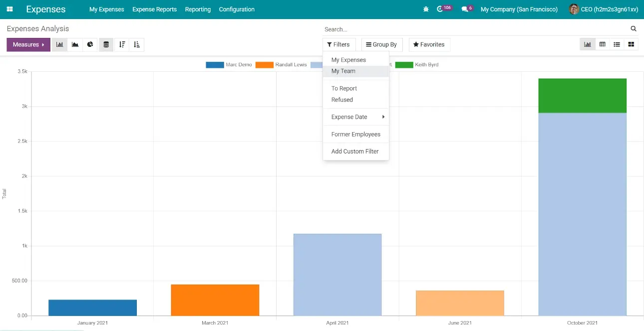The width and height of the screenshot is (644, 331).
Task: Open the apps grid home menu
Action: point(9,9)
